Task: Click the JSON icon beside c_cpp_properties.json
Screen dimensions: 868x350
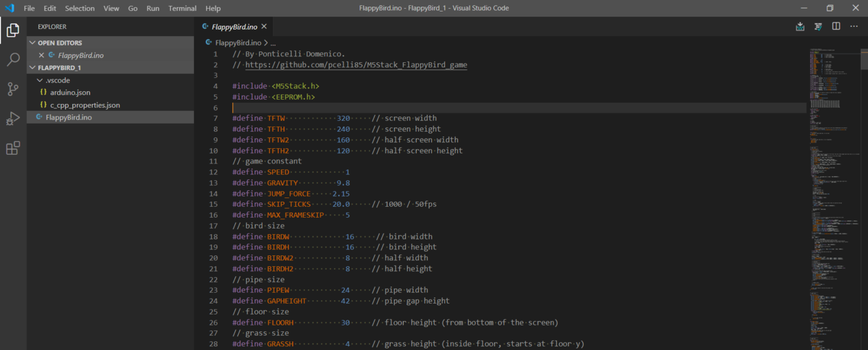Action: pos(43,105)
